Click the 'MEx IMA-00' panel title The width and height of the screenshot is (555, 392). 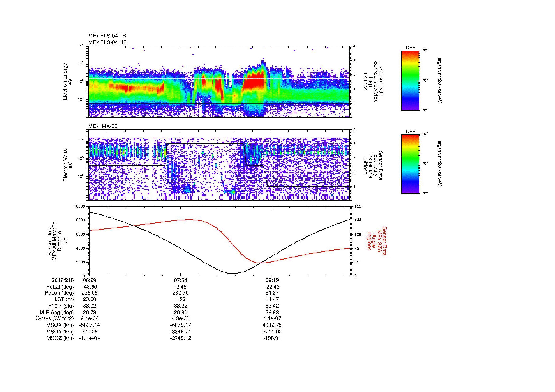pos(103,126)
